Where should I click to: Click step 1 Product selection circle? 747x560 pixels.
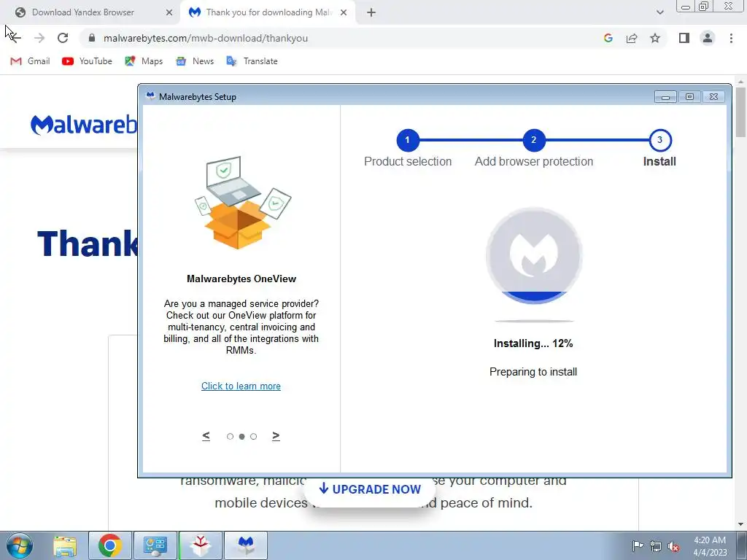(407, 140)
